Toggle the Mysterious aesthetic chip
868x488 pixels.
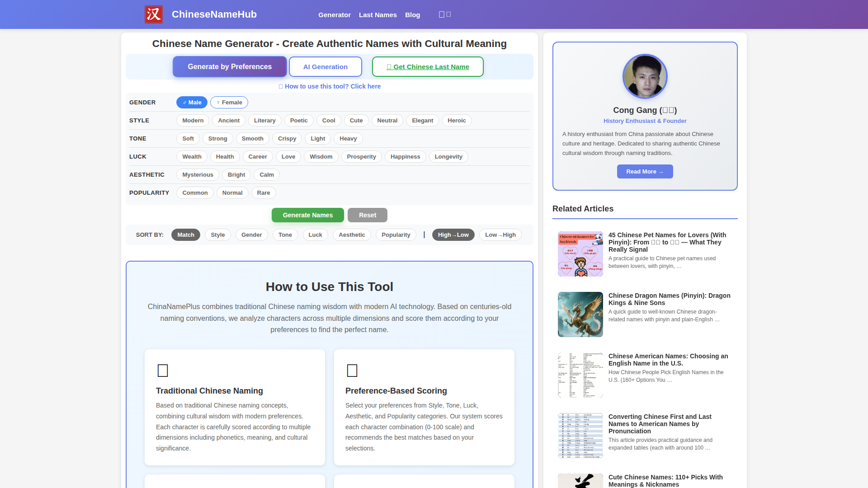[198, 175]
